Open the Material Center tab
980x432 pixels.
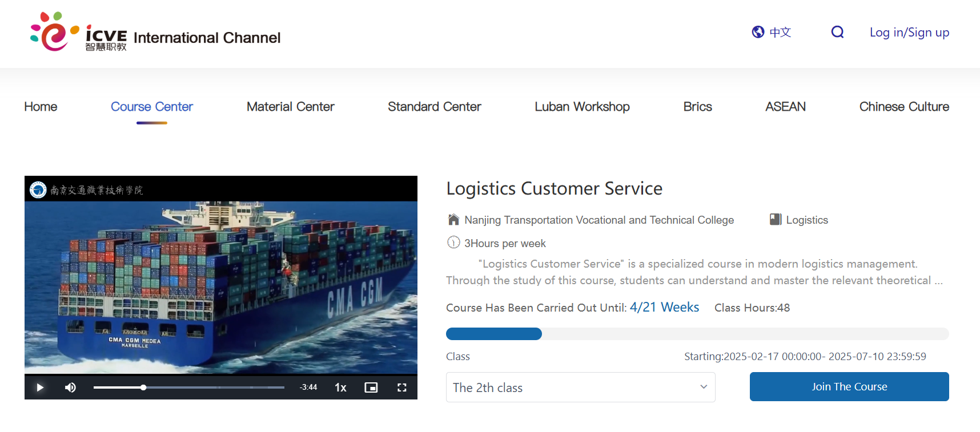click(x=290, y=107)
